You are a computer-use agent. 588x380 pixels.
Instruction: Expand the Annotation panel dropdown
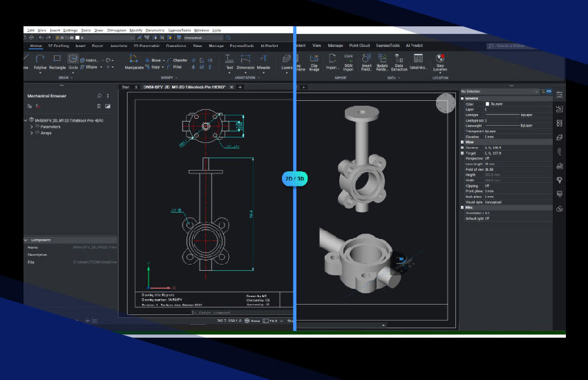[247, 77]
